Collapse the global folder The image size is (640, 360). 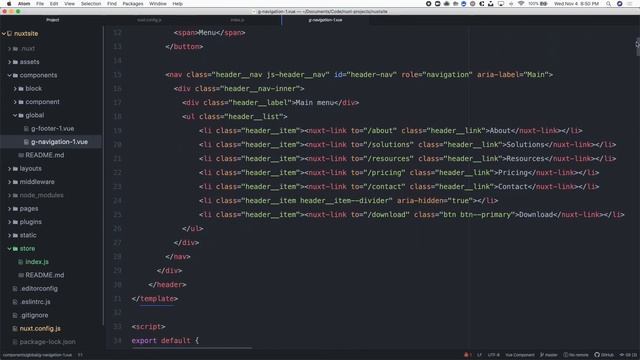[x=15, y=116]
